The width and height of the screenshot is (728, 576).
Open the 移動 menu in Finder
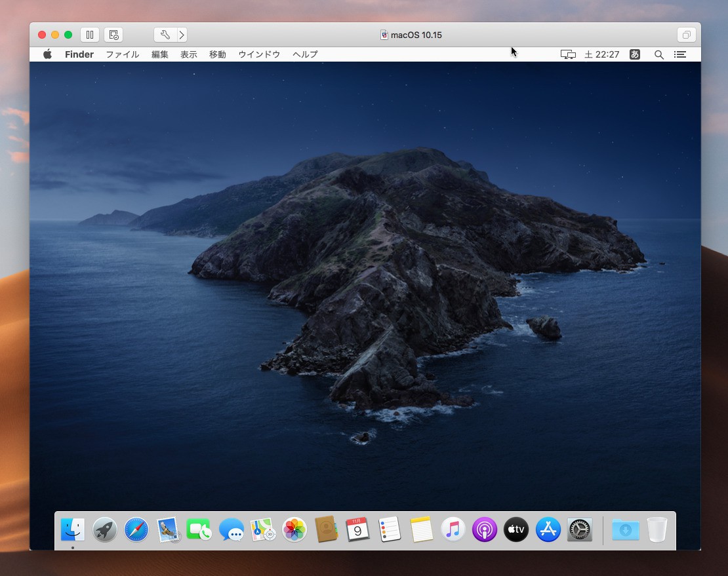tap(217, 54)
